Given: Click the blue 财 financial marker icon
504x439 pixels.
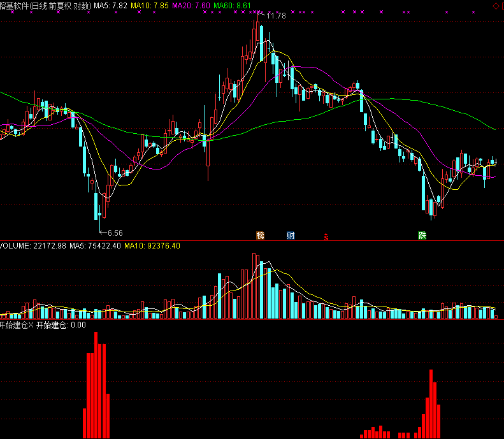Looking at the screenshot, I should point(291,236).
